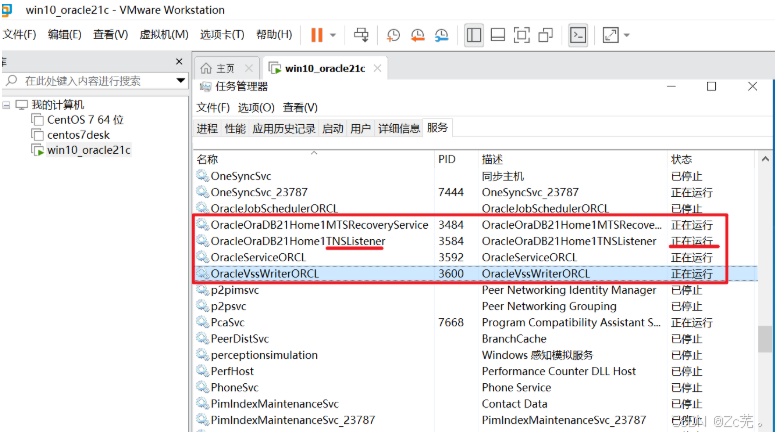Image resolution: width=775 pixels, height=435 pixels.
Task: Click scroll up arrow in services list
Action: 765,159
